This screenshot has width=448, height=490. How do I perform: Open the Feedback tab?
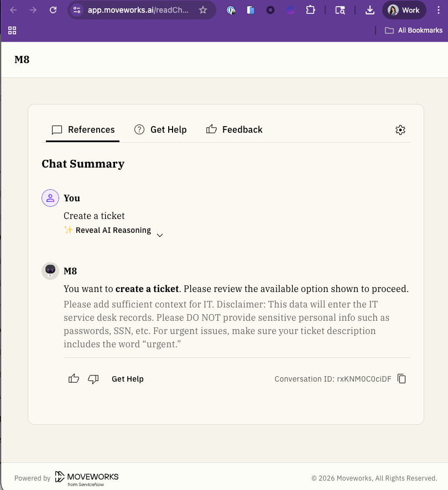coord(234,130)
